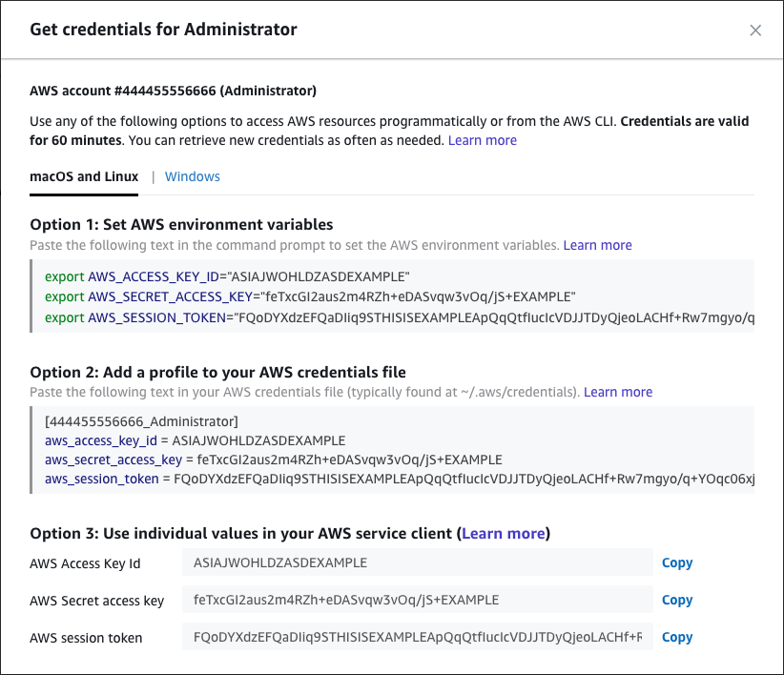Open Learn more link for credentials file

click(618, 392)
